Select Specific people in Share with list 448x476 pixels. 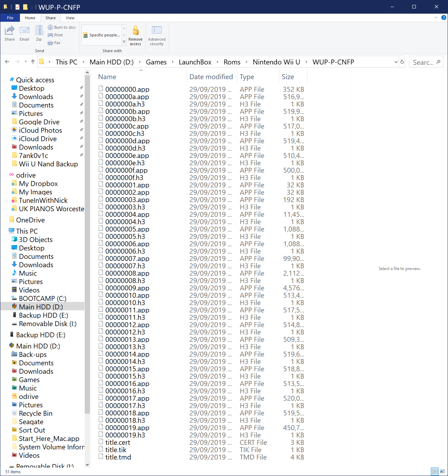pyautogui.click(x=101, y=35)
